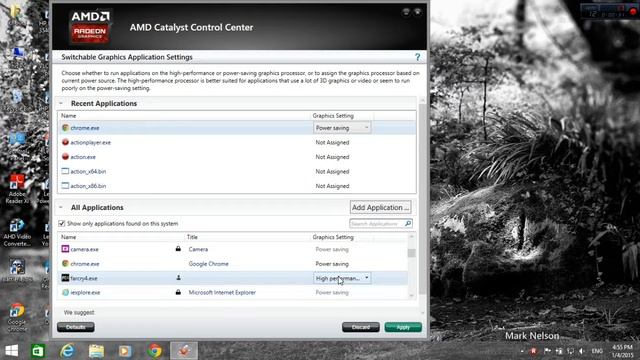Image resolution: width=640 pixels, height=360 pixels.
Task: Click the volume icon in system tray
Action: tap(581, 351)
